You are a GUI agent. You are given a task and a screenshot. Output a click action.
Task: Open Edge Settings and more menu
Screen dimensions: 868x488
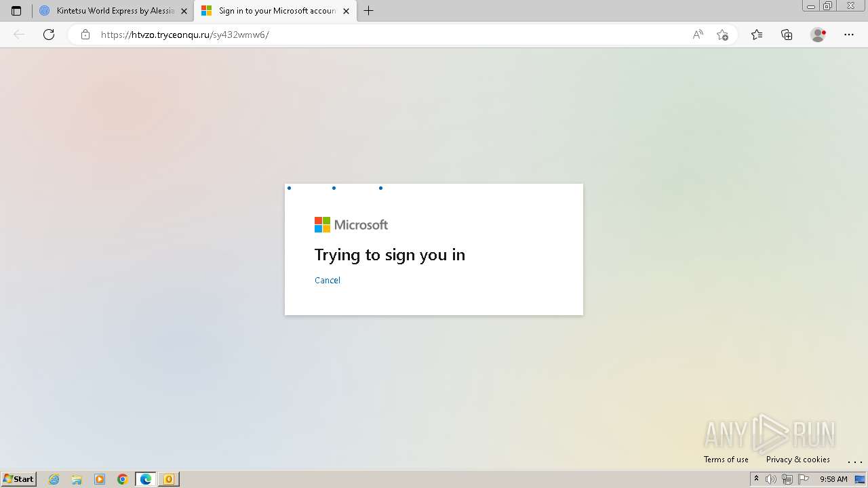[x=849, y=35]
